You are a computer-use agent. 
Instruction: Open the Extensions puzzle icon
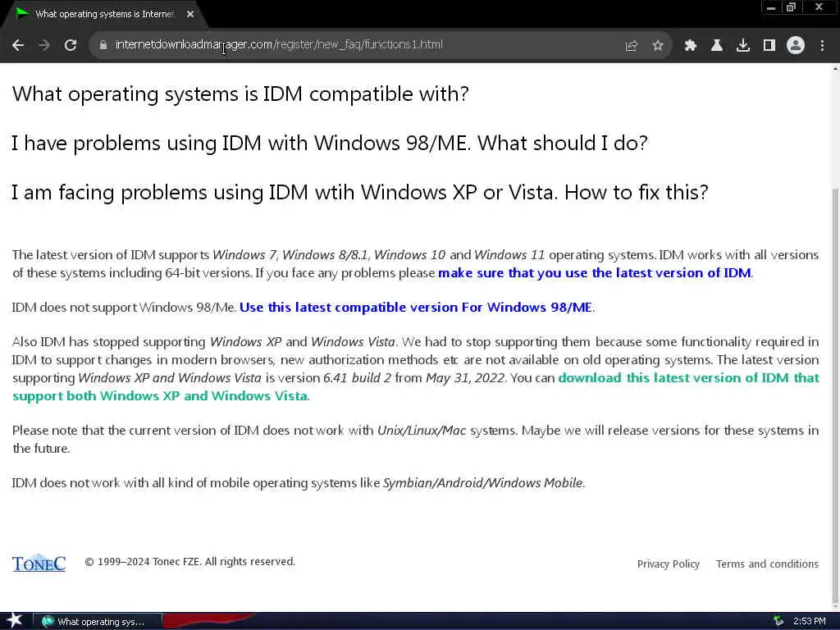691,46
